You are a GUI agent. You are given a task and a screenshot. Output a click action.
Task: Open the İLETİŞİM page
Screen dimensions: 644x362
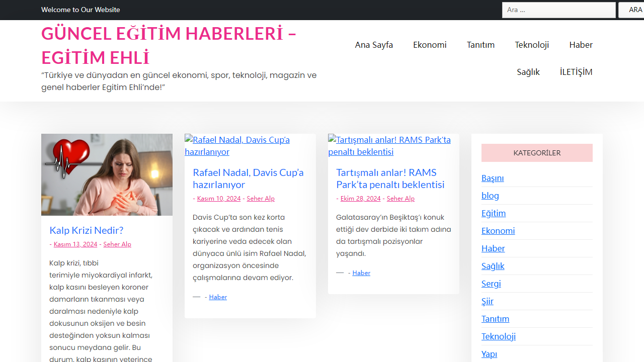tap(576, 72)
